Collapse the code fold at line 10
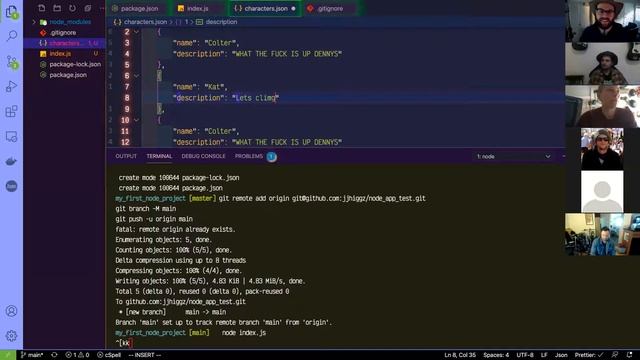The image size is (640, 360). 136,120
